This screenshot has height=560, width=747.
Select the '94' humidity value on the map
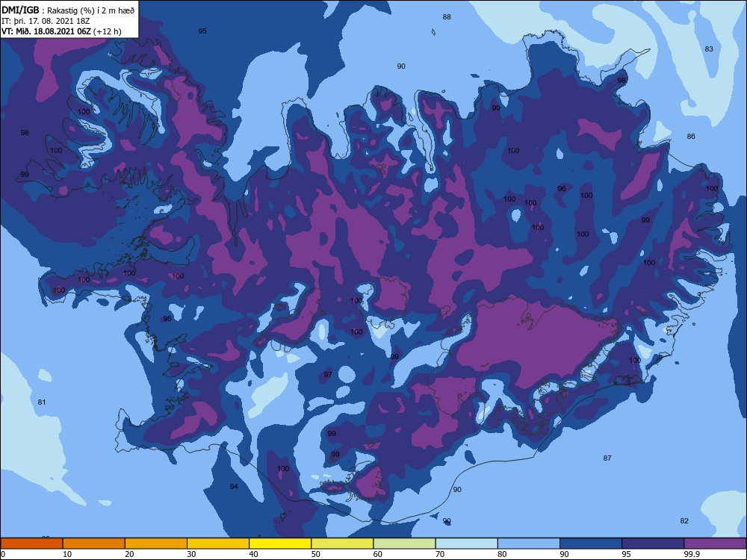pos(233,486)
